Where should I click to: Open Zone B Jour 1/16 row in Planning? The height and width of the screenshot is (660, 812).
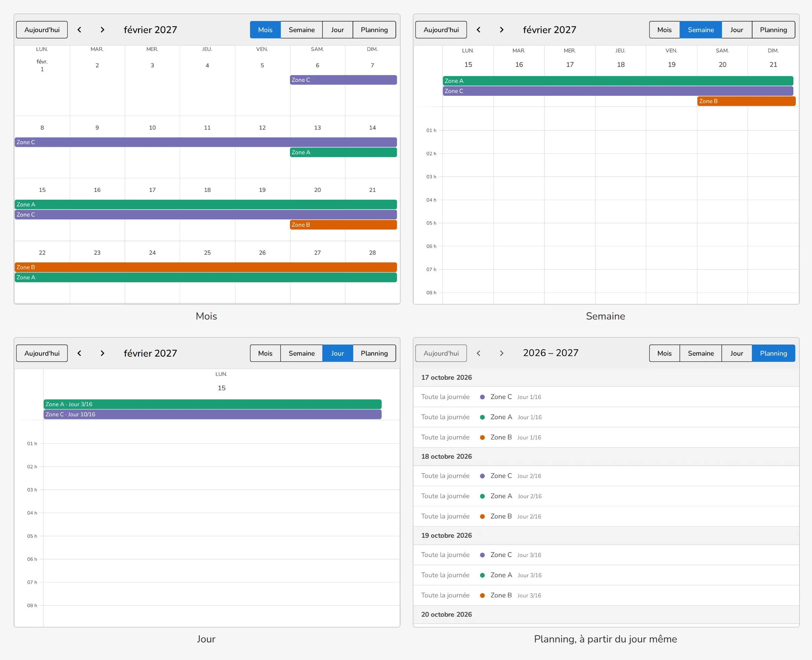[x=606, y=437]
